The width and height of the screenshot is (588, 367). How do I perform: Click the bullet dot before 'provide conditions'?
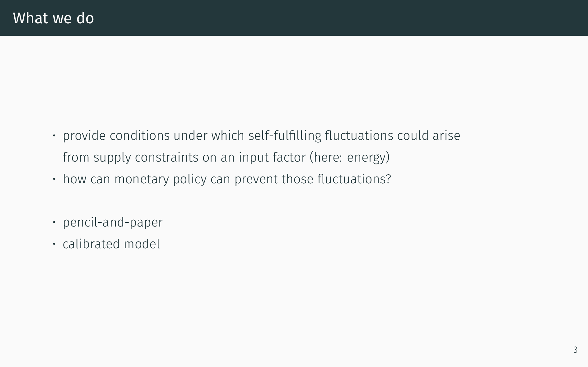pyautogui.click(x=54, y=135)
